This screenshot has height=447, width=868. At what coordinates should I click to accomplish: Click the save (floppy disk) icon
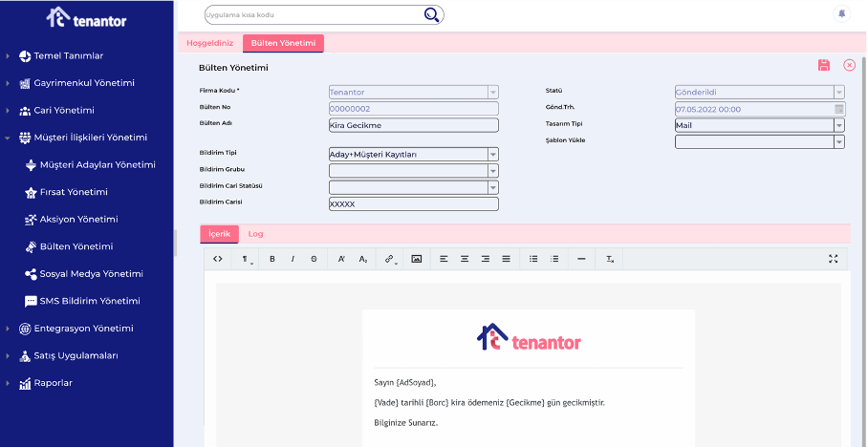[823, 65]
